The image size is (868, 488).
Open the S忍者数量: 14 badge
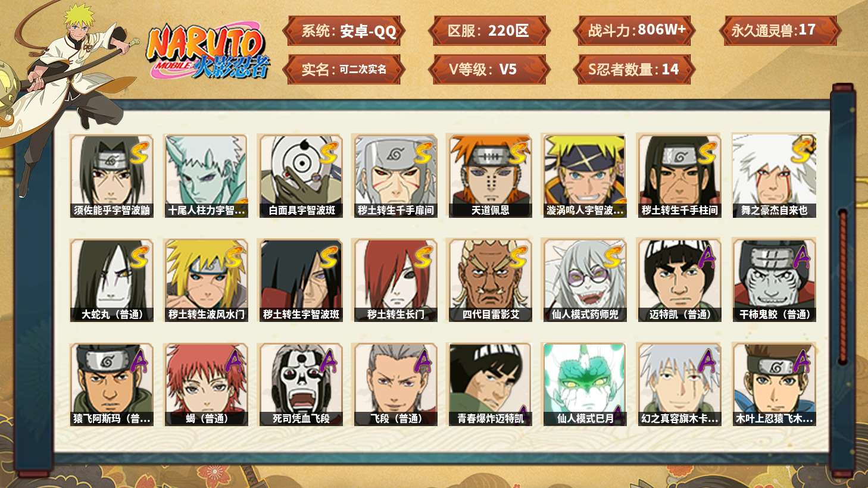pyautogui.click(x=634, y=69)
